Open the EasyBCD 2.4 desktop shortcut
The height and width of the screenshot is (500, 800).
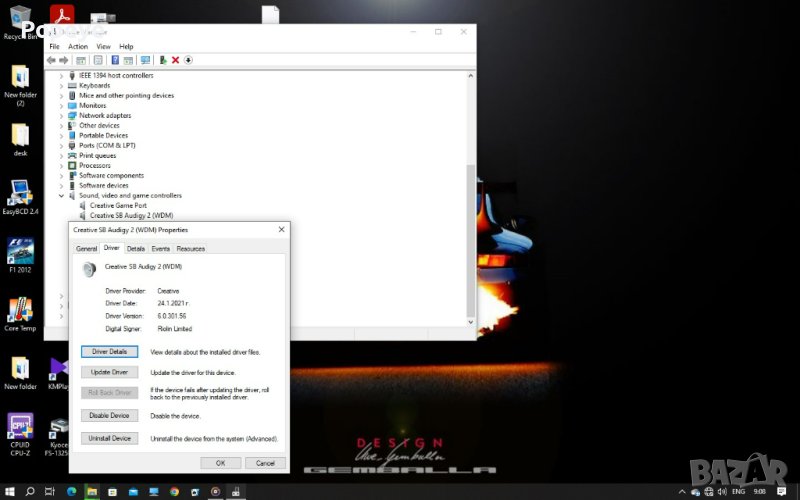[20, 195]
